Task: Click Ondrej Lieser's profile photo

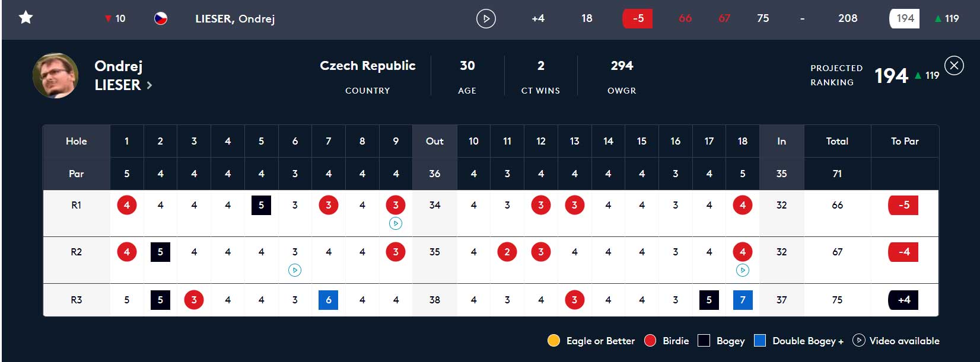Action: point(55,75)
